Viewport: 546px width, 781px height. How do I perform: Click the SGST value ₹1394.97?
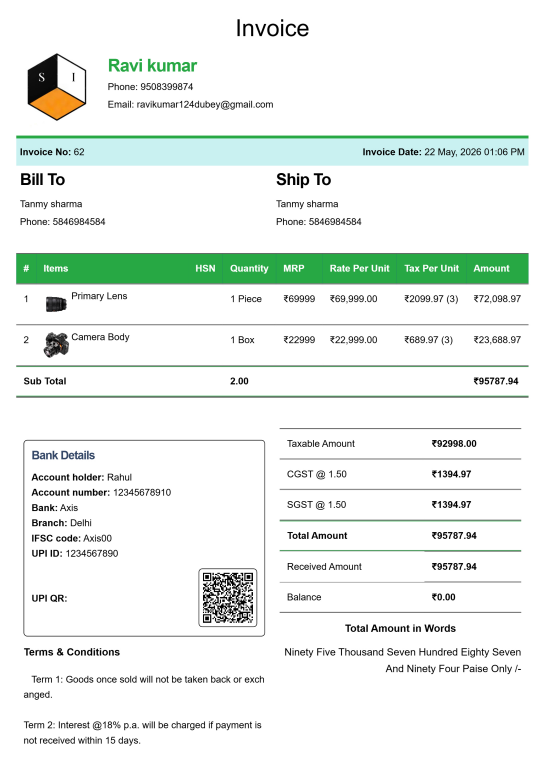point(451,505)
